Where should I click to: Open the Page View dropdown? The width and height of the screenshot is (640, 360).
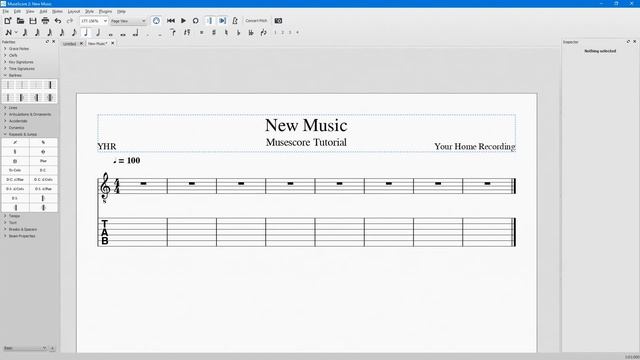128,21
